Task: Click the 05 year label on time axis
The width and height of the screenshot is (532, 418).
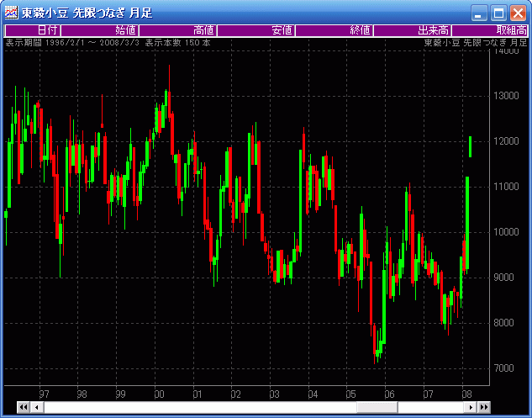Action: (x=350, y=394)
